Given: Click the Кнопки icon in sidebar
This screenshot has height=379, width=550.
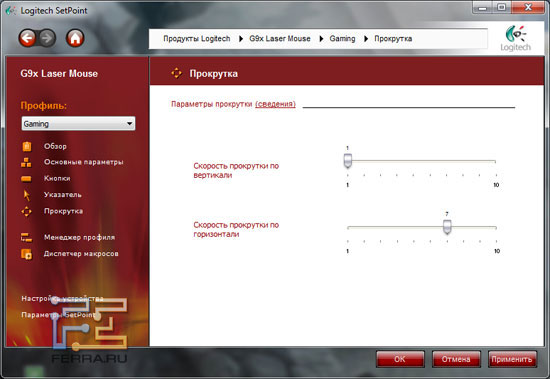Looking at the screenshot, I should 26,179.
